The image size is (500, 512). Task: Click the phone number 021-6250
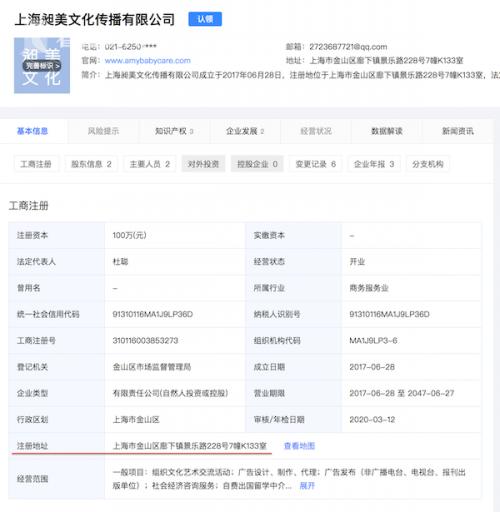[x=130, y=47]
